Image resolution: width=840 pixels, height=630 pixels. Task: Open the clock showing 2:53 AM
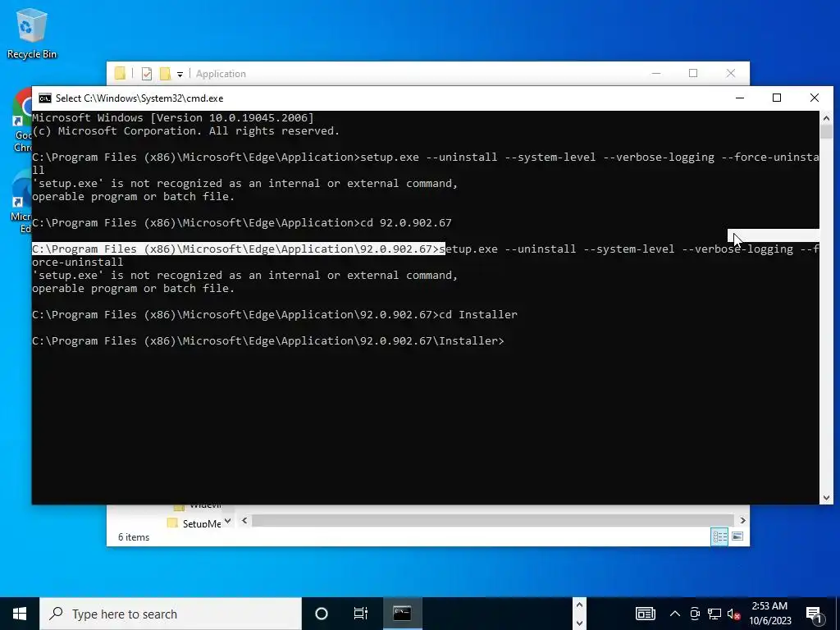769,614
